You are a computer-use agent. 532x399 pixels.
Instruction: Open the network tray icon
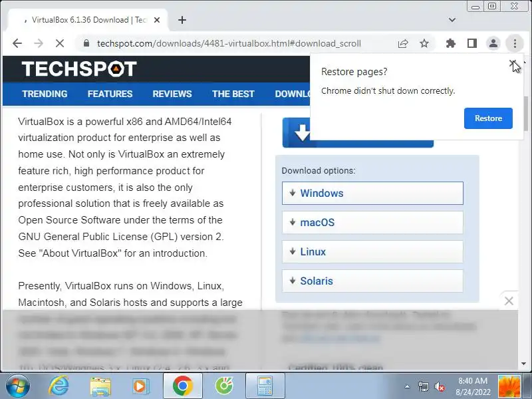[423, 386]
